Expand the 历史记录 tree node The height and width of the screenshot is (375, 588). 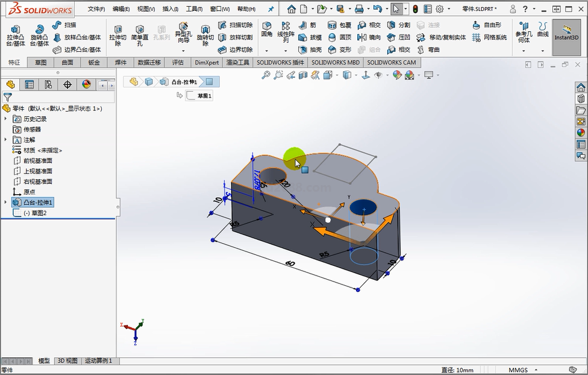(6, 119)
